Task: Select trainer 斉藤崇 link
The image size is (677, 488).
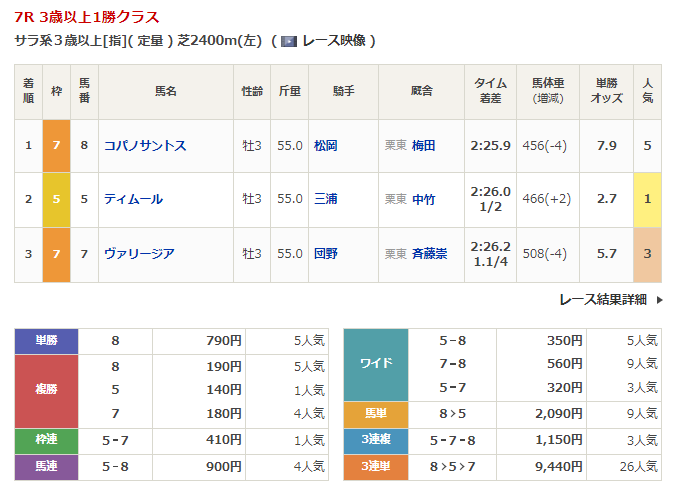Action: tap(430, 253)
